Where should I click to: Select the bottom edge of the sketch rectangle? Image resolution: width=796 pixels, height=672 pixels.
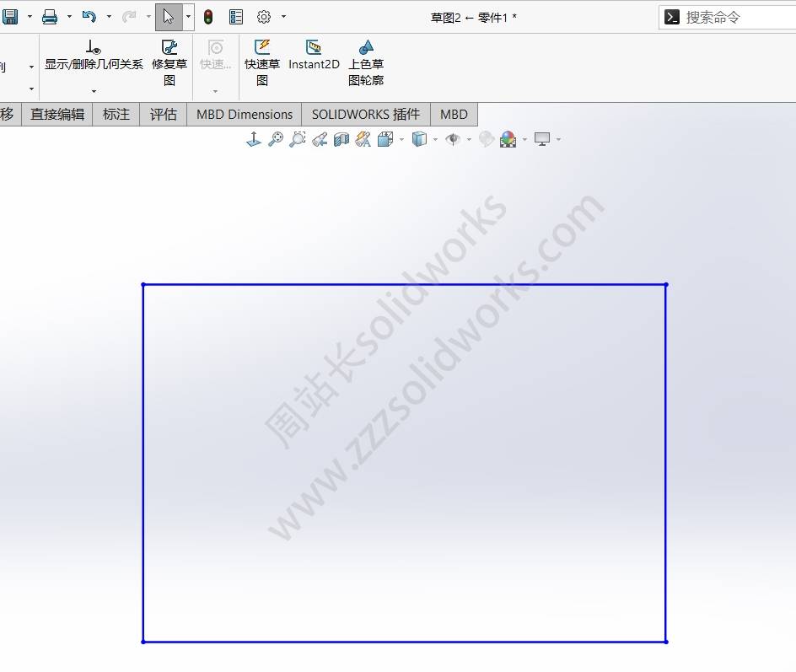click(405, 642)
